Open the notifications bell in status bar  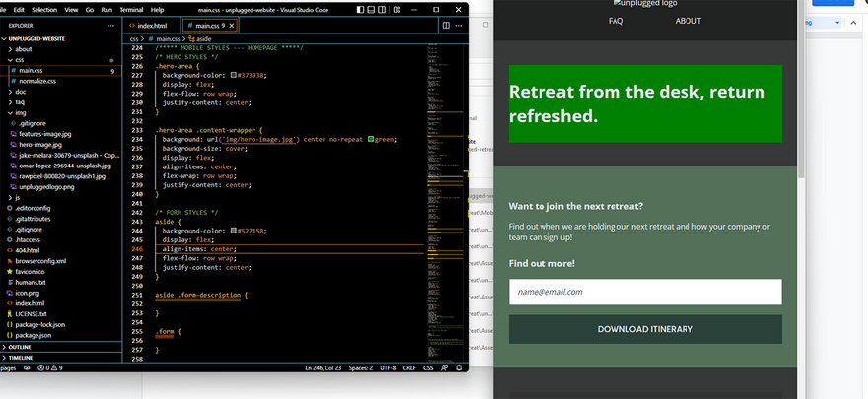point(459,367)
